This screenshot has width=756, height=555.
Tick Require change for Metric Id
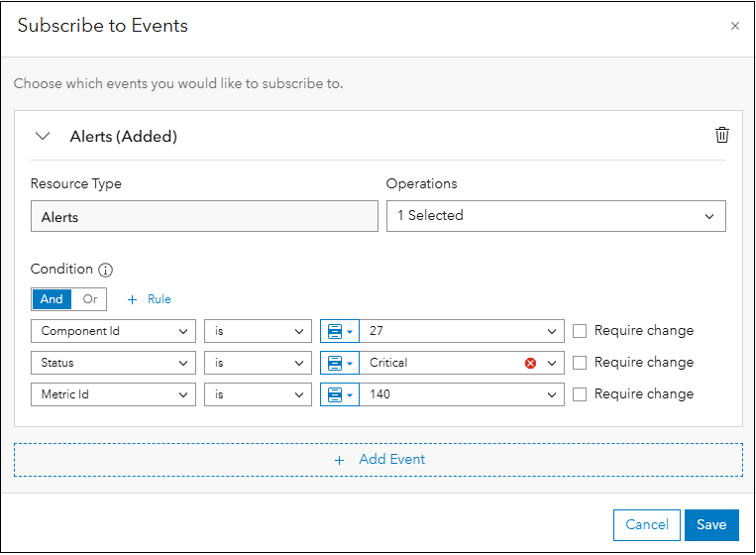pyautogui.click(x=581, y=394)
